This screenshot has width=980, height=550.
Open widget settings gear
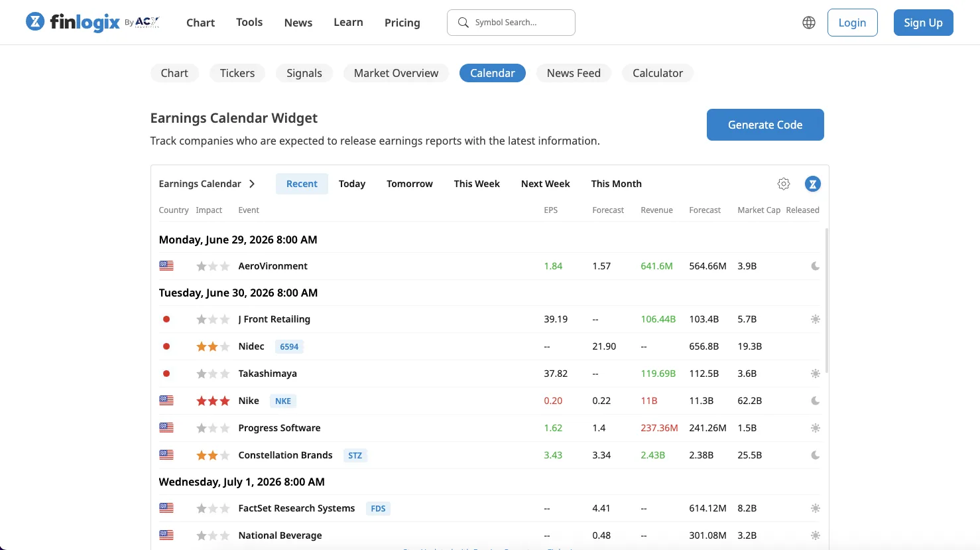pyautogui.click(x=784, y=184)
